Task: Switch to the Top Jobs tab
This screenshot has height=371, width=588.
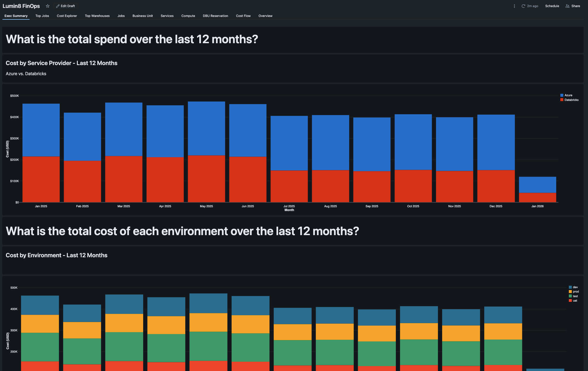Action: pyautogui.click(x=42, y=16)
